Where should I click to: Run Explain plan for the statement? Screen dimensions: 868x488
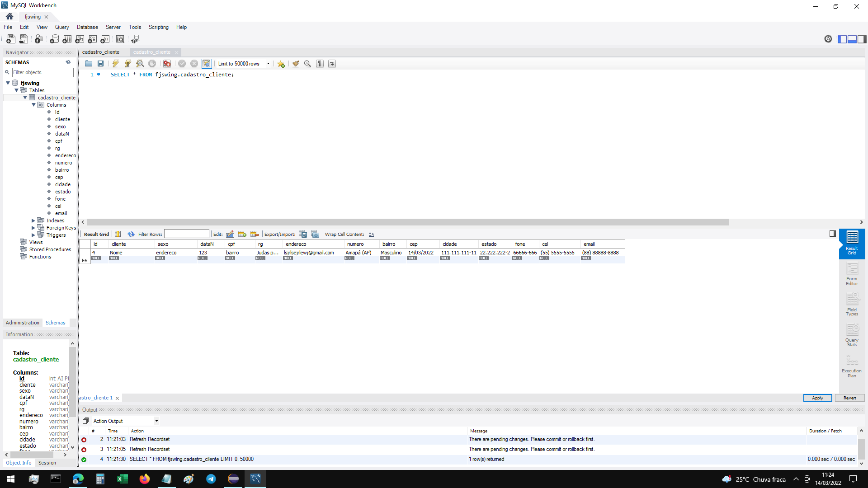pyautogui.click(x=140, y=64)
